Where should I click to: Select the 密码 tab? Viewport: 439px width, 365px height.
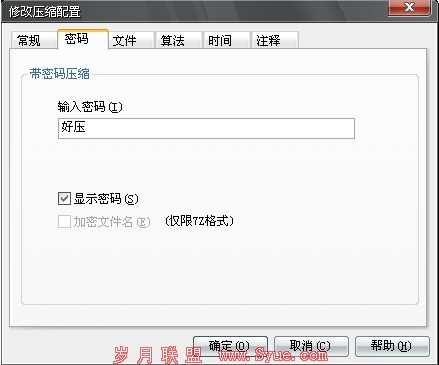click(x=83, y=39)
